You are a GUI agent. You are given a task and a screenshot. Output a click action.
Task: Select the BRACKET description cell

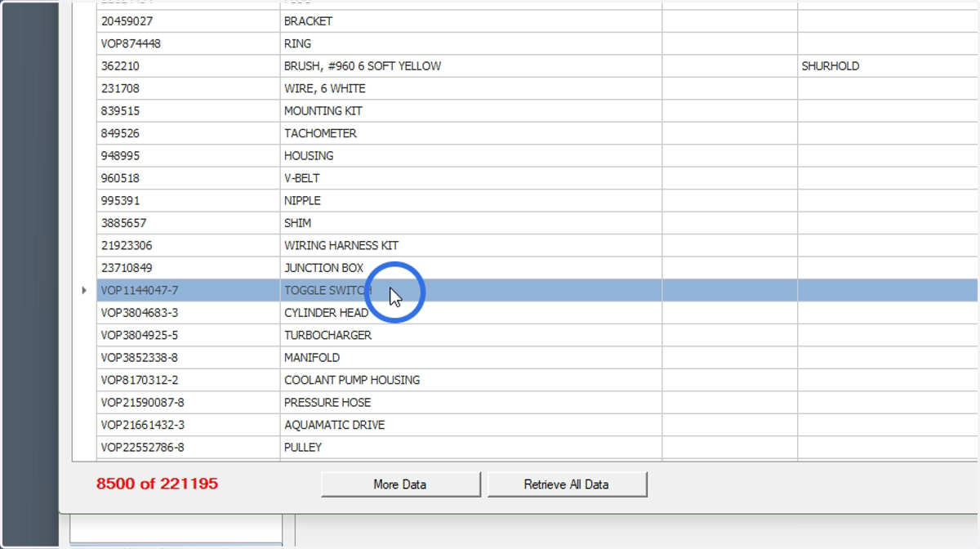[470, 21]
